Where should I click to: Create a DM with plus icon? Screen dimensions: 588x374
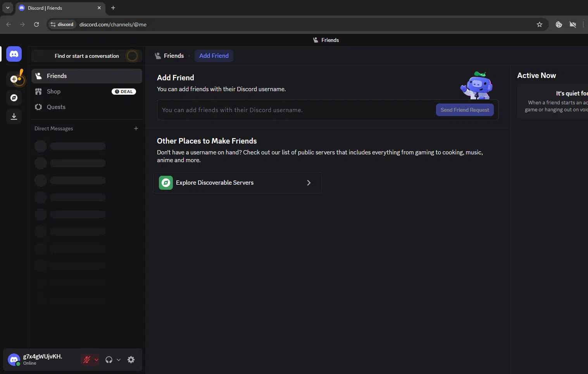pyautogui.click(x=136, y=128)
